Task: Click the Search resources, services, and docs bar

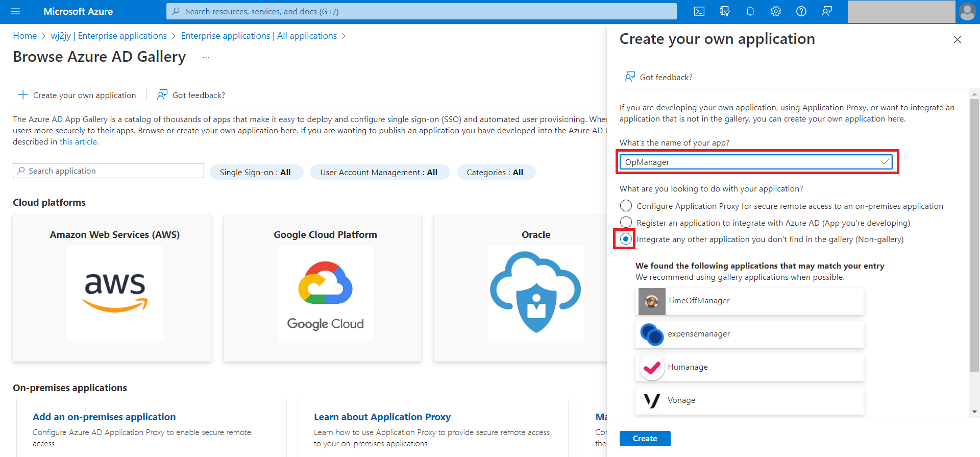Action: point(421,11)
